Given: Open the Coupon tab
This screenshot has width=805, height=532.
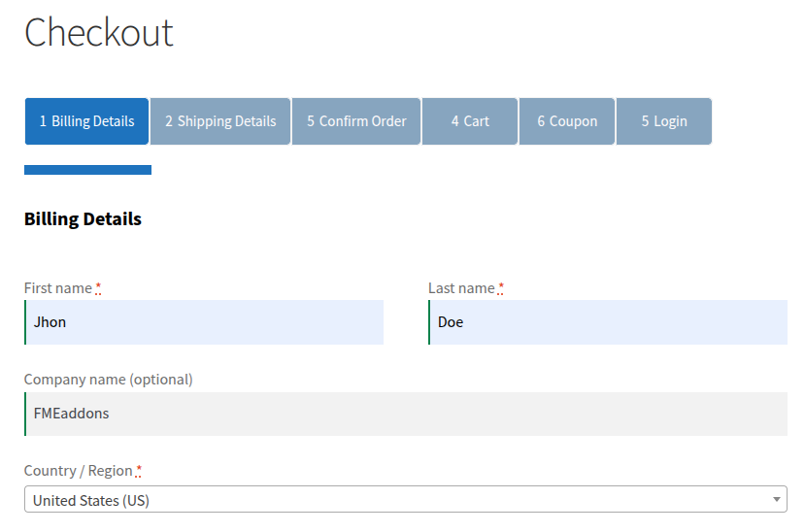Looking at the screenshot, I should [567, 121].
